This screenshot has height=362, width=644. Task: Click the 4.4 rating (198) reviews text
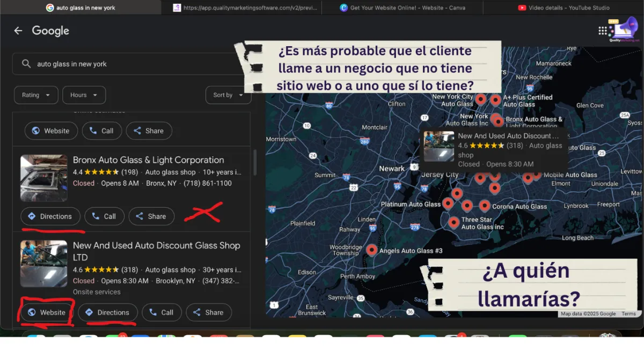click(106, 172)
